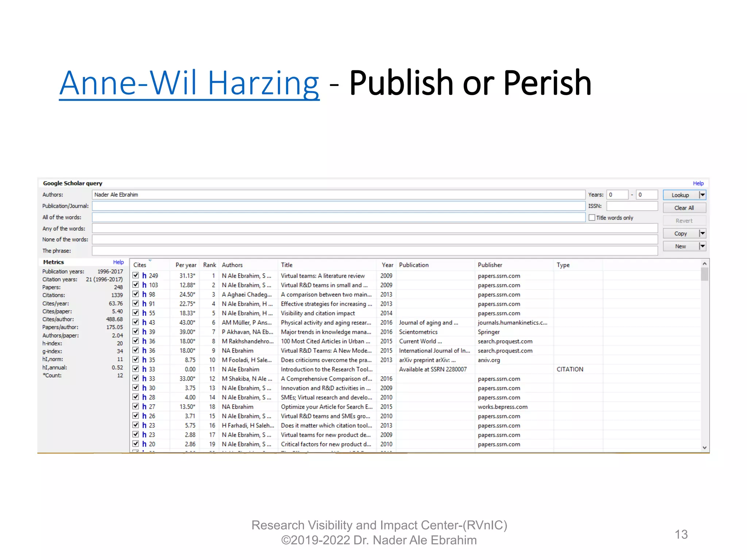Click the Lookup button
The image size is (747, 560).
tap(681, 195)
